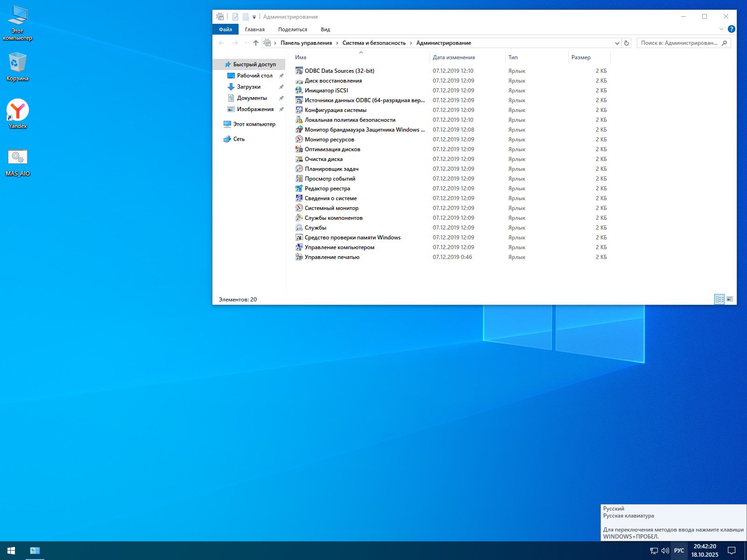Sort by Дата изменения column header
This screenshot has width=747, height=560.
coord(453,57)
